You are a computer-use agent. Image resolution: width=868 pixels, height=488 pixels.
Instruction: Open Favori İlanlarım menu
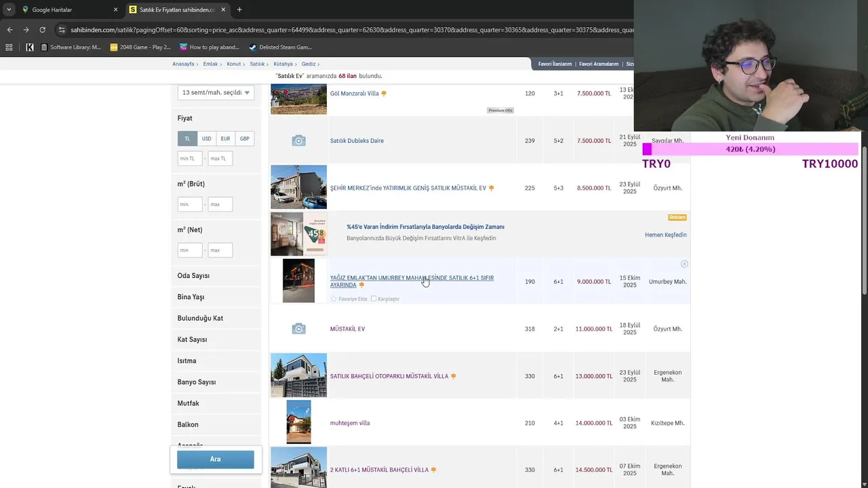(x=555, y=64)
